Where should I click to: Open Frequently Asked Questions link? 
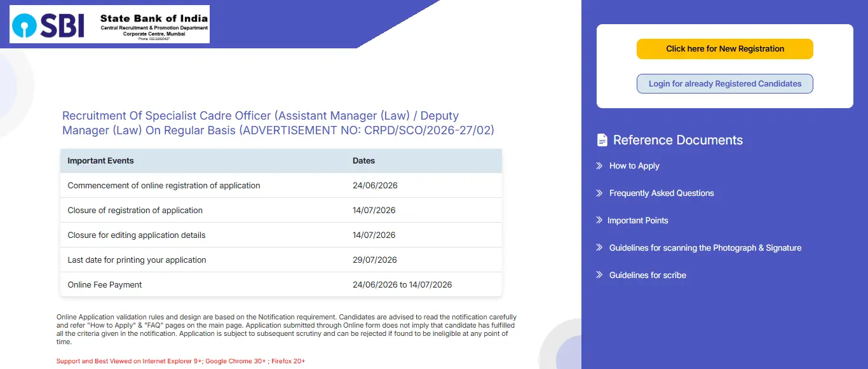click(661, 193)
